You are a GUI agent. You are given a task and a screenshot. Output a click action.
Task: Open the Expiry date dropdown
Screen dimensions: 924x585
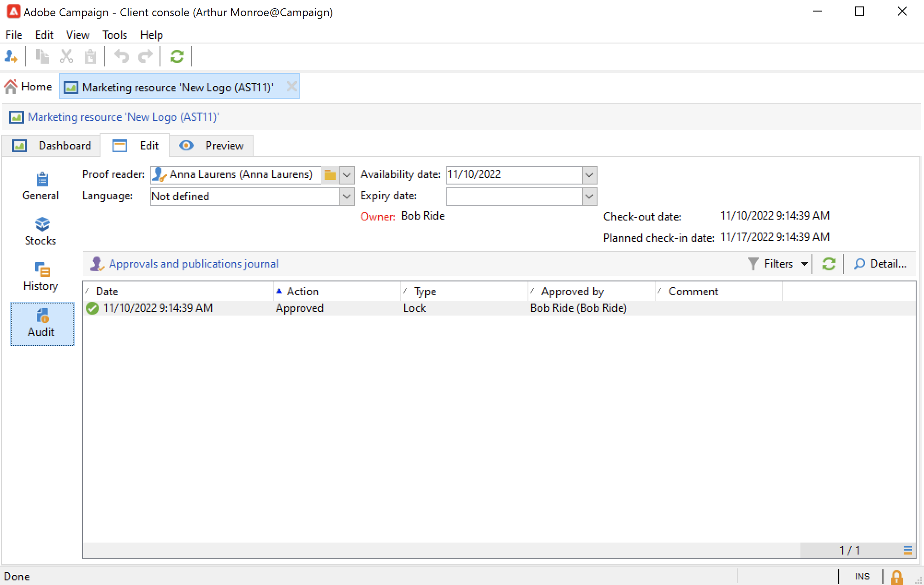pyautogui.click(x=589, y=197)
